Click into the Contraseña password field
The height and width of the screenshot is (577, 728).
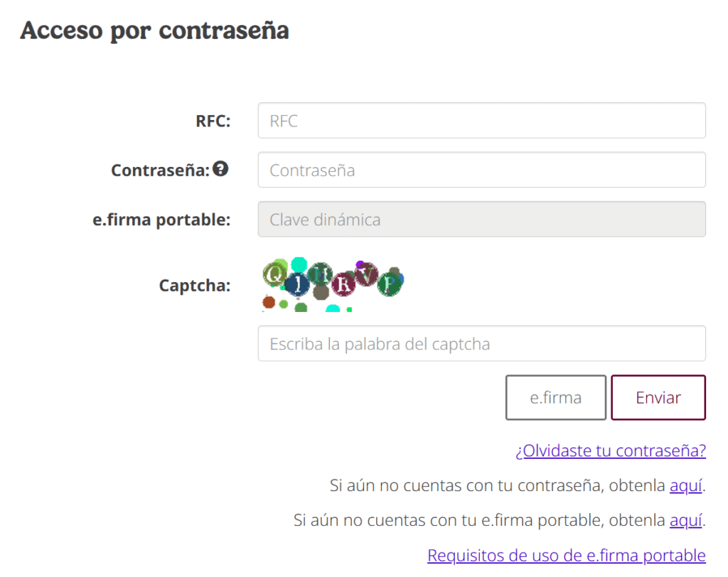pyautogui.click(x=481, y=171)
